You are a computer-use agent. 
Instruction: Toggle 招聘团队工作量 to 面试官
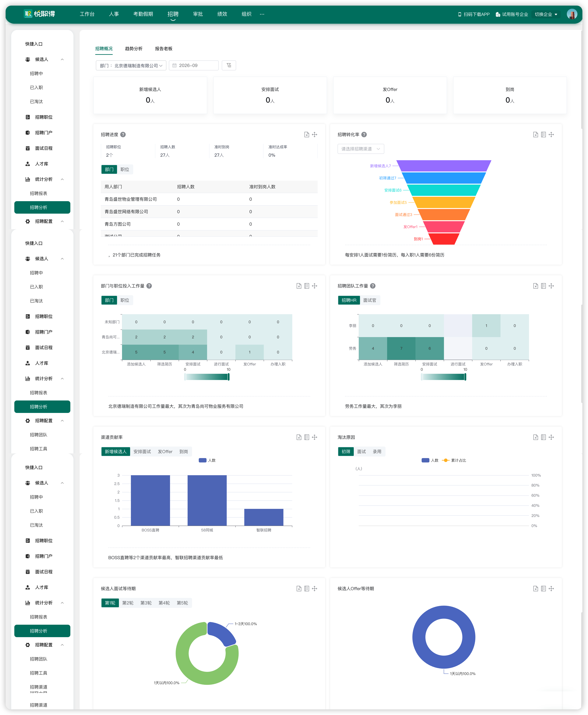point(369,300)
